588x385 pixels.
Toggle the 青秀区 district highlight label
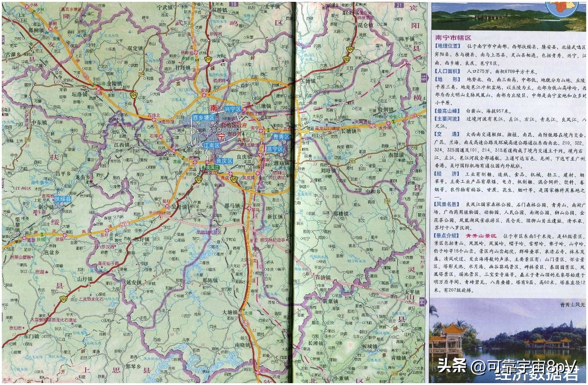pos(281,137)
